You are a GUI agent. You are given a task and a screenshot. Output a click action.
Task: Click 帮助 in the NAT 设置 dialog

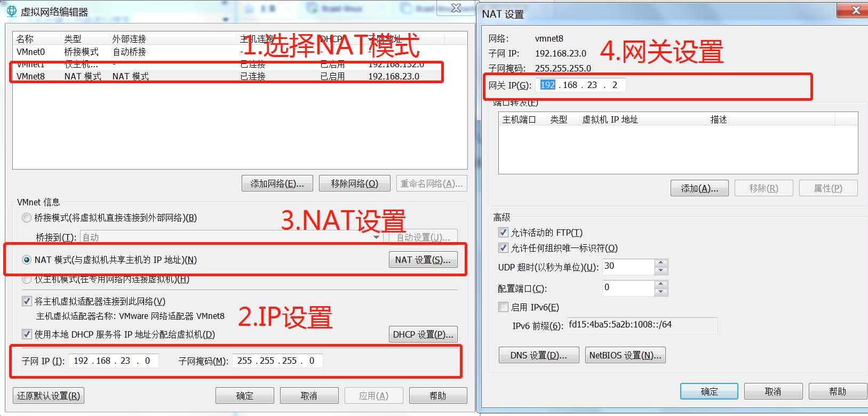point(838,391)
